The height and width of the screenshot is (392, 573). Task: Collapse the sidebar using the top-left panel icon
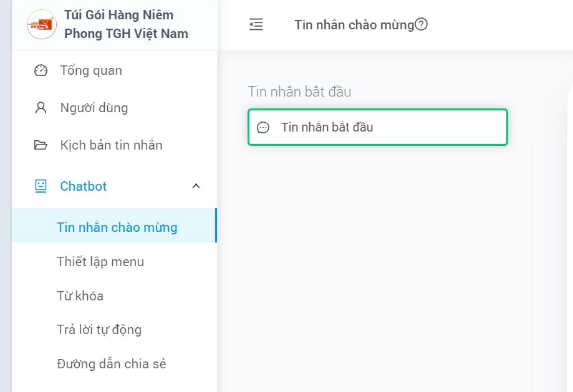tap(256, 24)
